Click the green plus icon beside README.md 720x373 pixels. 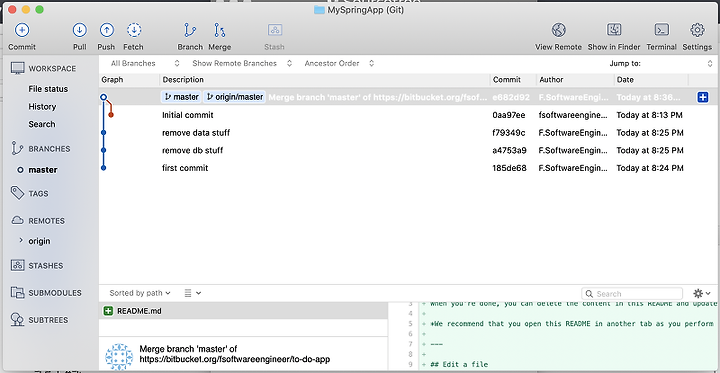click(x=108, y=311)
